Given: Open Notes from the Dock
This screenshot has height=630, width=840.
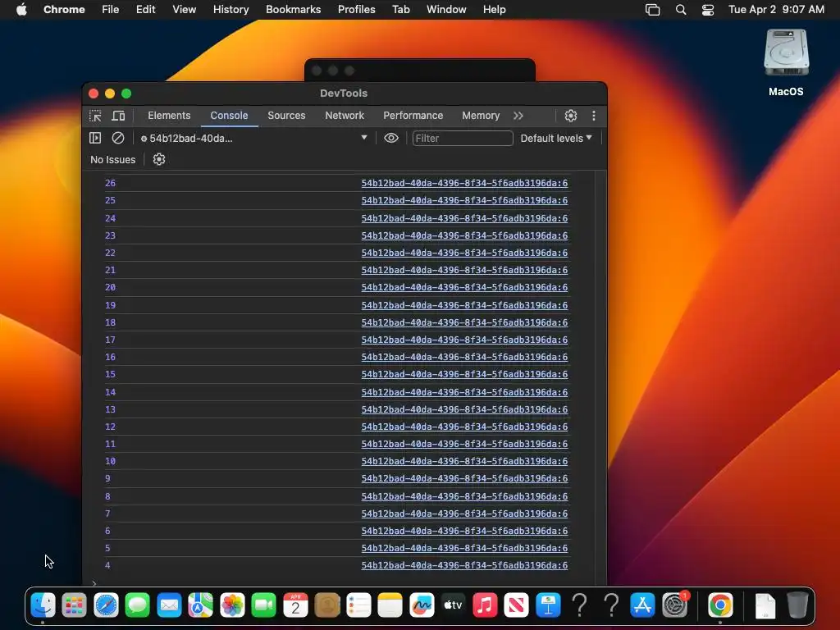Looking at the screenshot, I should click(x=390, y=605).
